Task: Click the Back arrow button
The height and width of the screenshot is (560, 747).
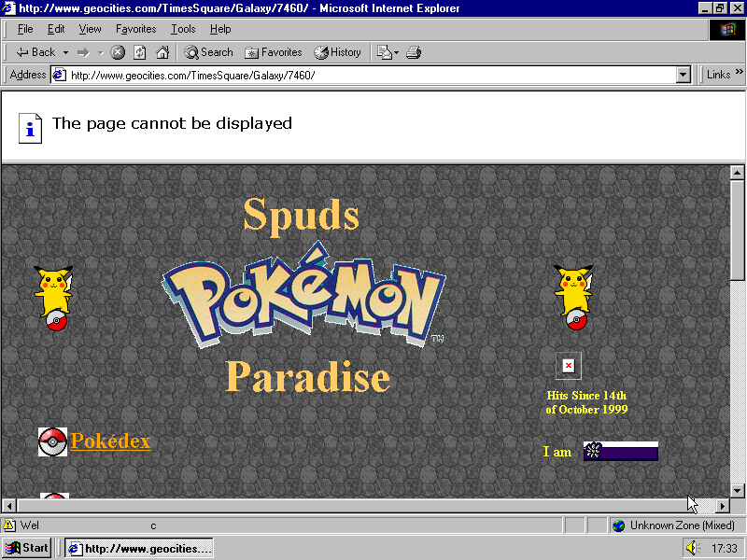Action: pos(35,52)
